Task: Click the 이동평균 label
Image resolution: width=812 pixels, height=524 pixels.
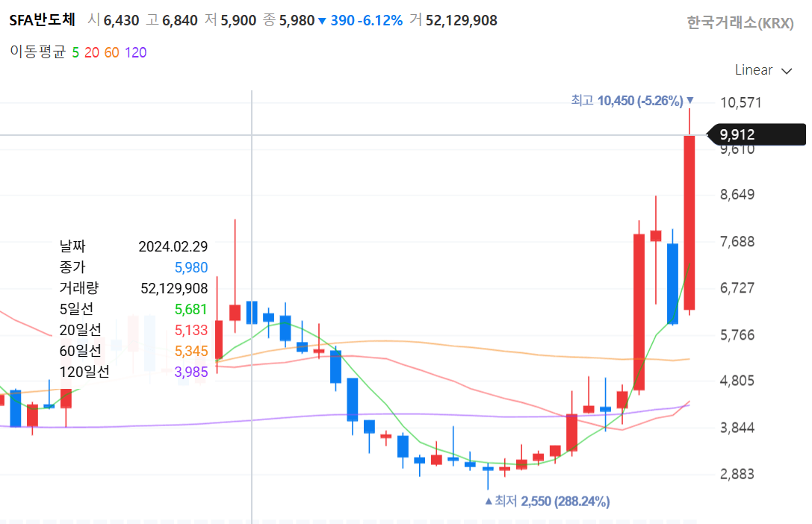Action: 38,52
